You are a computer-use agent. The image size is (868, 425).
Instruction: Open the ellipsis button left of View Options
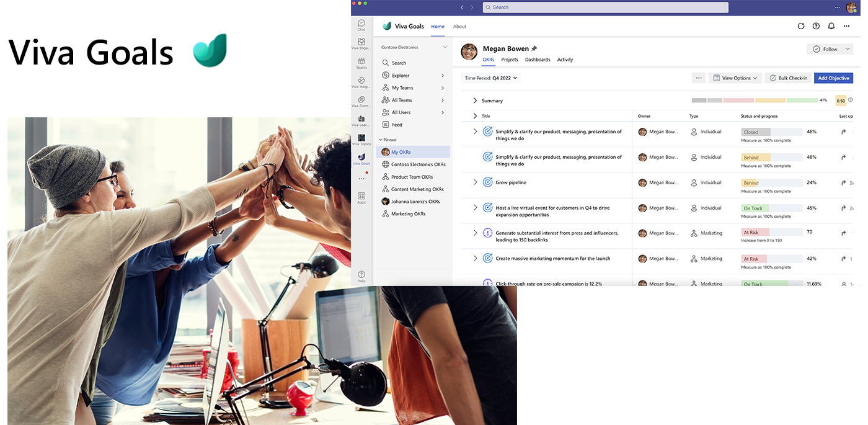click(x=699, y=78)
